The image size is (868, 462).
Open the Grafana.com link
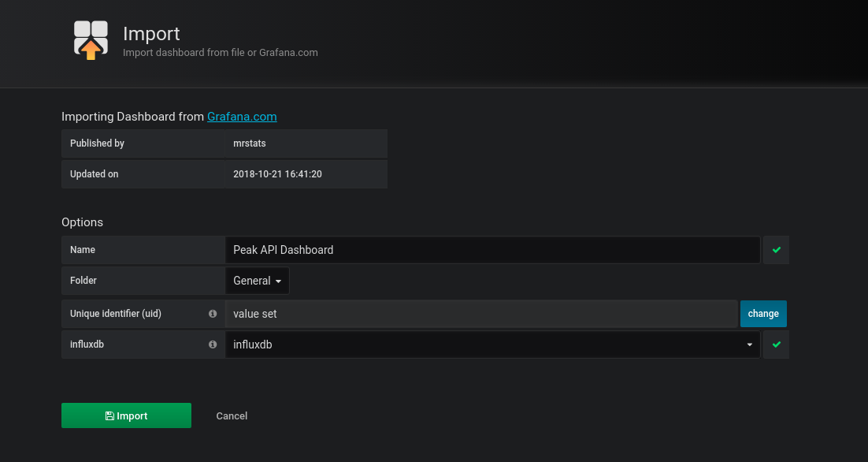coord(242,117)
